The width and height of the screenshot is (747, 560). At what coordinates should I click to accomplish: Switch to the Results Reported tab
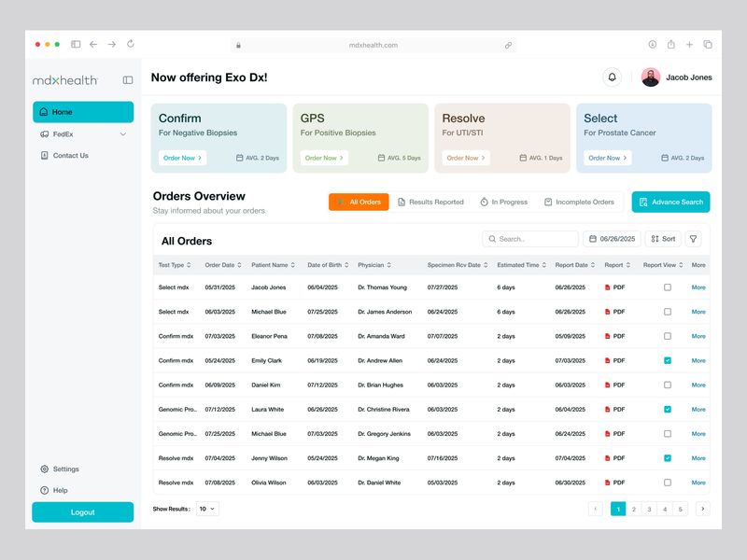430,202
